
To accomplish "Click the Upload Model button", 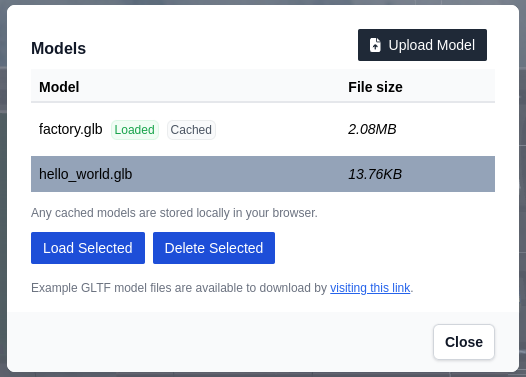I will (422, 45).
